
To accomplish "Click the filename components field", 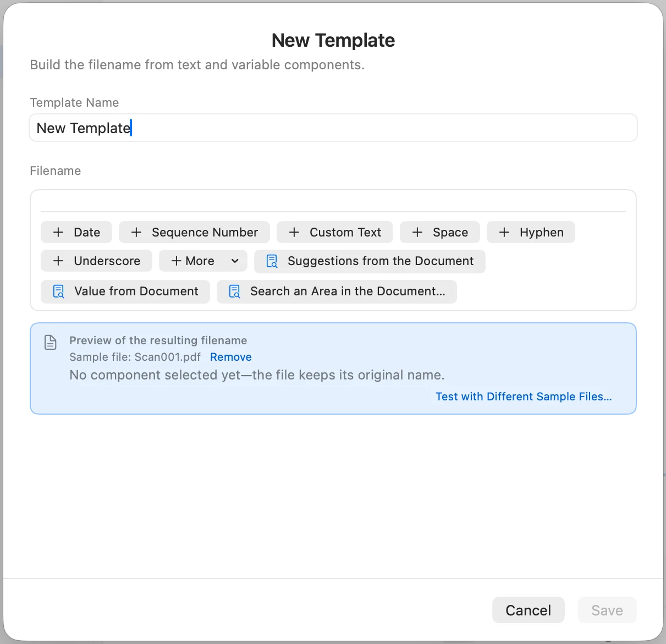I will (333, 201).
